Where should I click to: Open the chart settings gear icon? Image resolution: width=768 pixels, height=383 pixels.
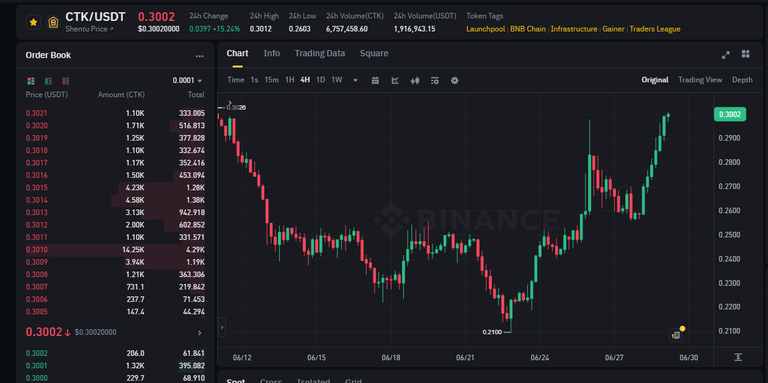455,80
